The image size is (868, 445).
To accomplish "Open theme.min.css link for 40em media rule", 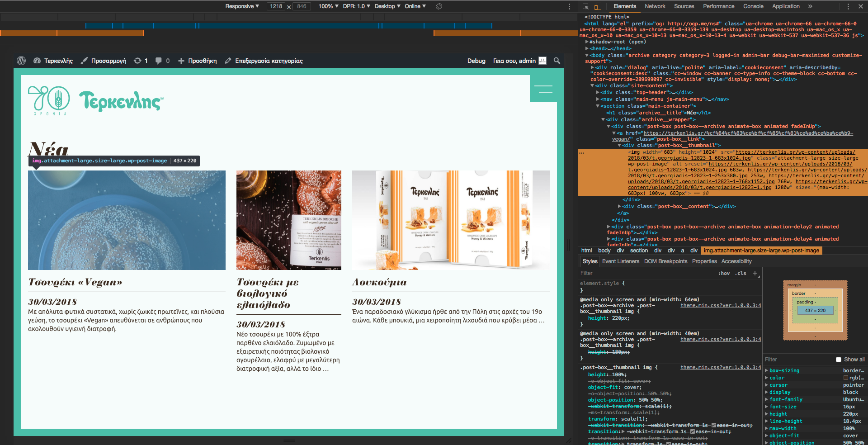I will coord(721,339).
